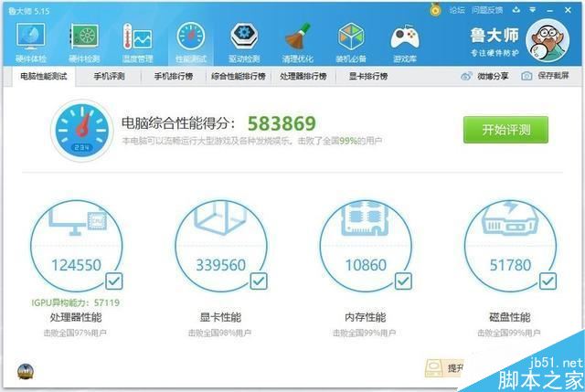The width and height of the screenshot is (585, 392).
Task: Click the 微博分享 Weibo icon
Action: coord(466,76)
